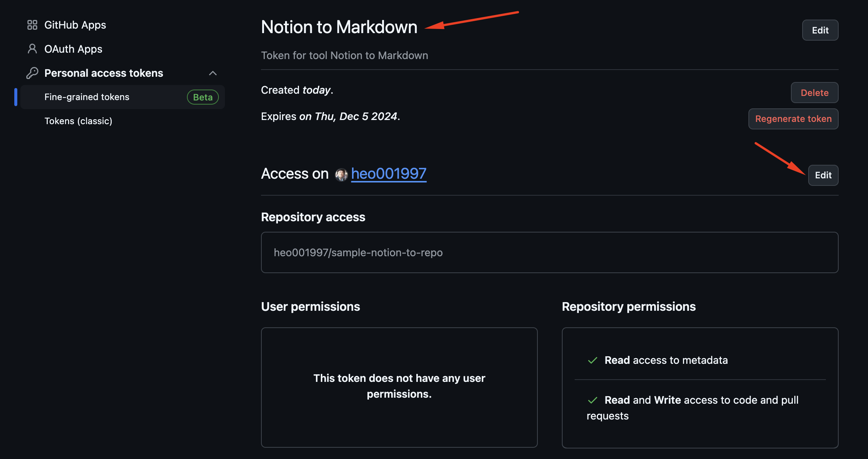Go to OAuth Apps settings
The height and width of the screenshot is (459, 868).
(x=73, y=49)
